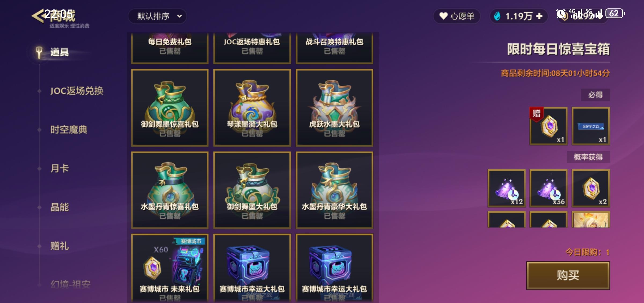Switch to the JOC返场兑换 tab
The width and height of the screenshot is (644, 303).
[x=77, y=91]
